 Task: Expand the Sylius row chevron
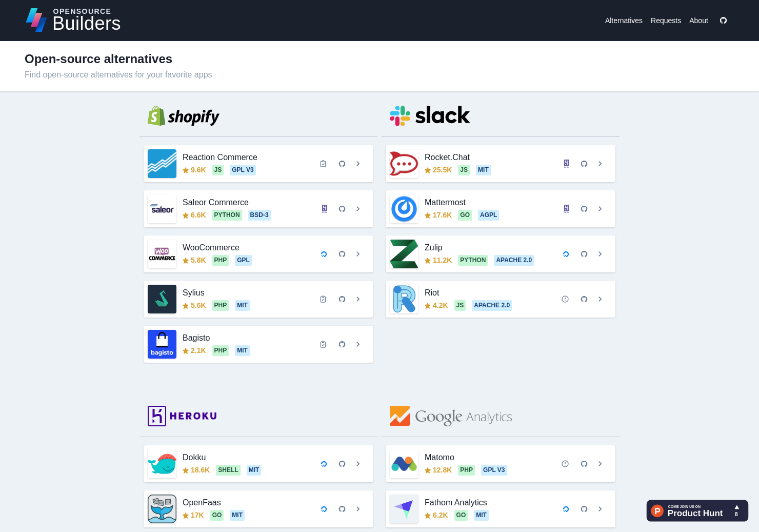358,299
